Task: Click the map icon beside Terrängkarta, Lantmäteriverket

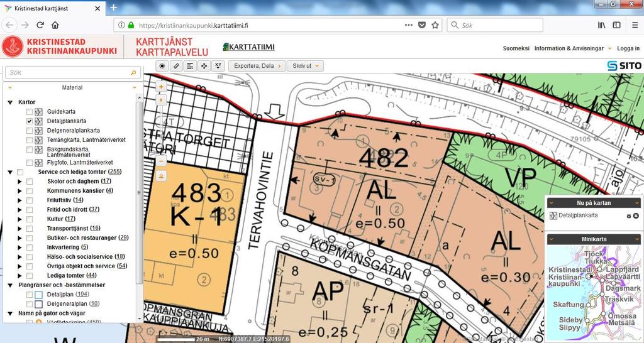Action: 38,140
